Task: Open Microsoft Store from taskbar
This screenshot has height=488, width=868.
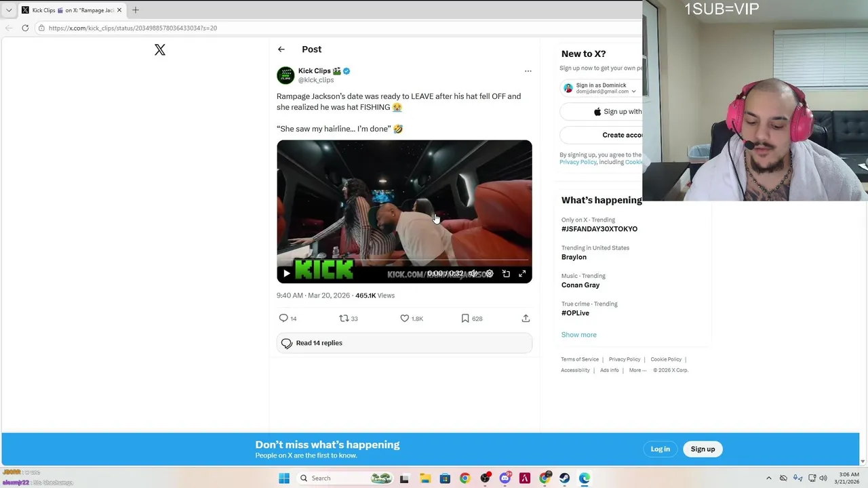Action: pos(445,478)
